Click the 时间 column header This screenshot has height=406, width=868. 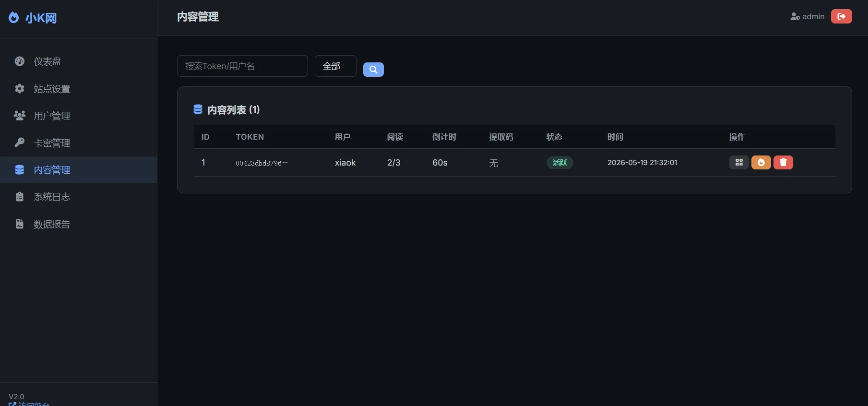coord(615,137)
